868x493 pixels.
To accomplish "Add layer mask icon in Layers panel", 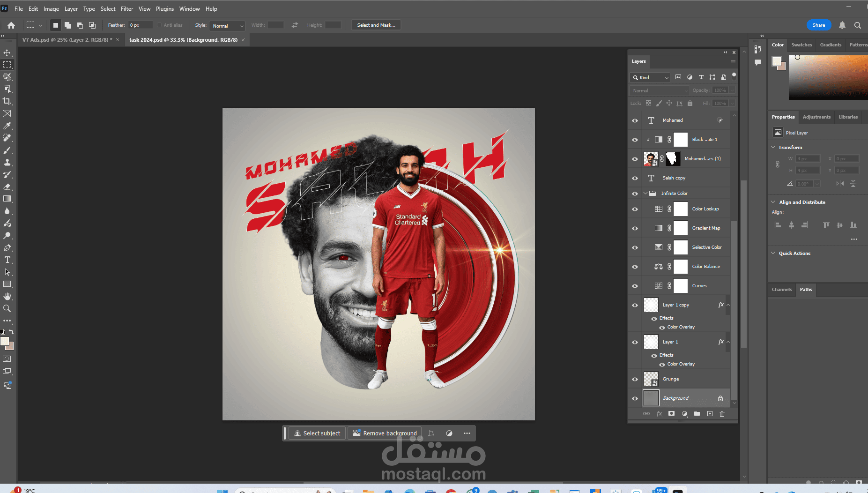I will point(671,414).
